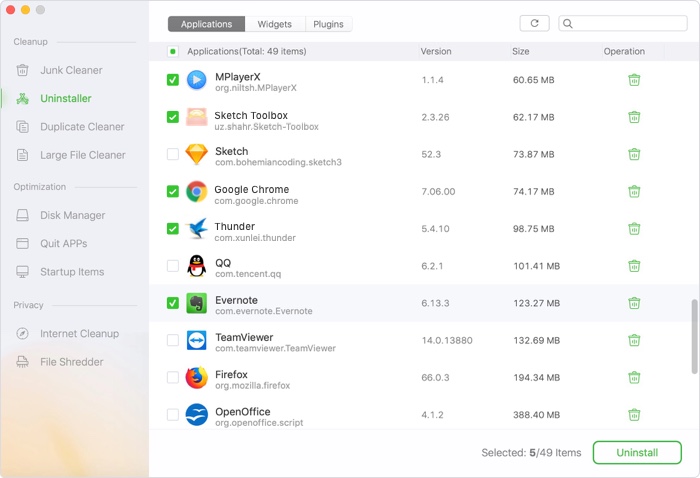The image size is (700, 478).
Task: Delete Firefox via its trash icon
Action: [634, 377]
